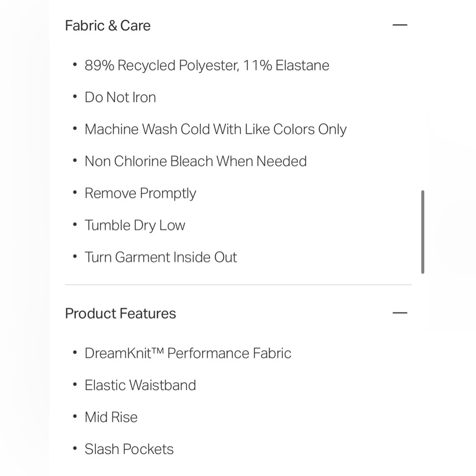
Task: Select the 89% Recycled Polyester text
Action: 161,66
